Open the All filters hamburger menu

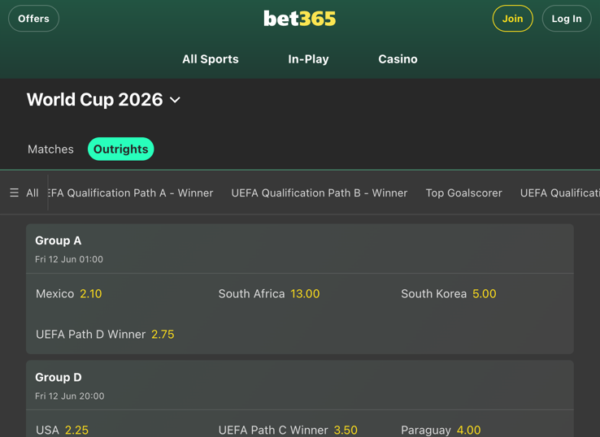tap(24, 193)
